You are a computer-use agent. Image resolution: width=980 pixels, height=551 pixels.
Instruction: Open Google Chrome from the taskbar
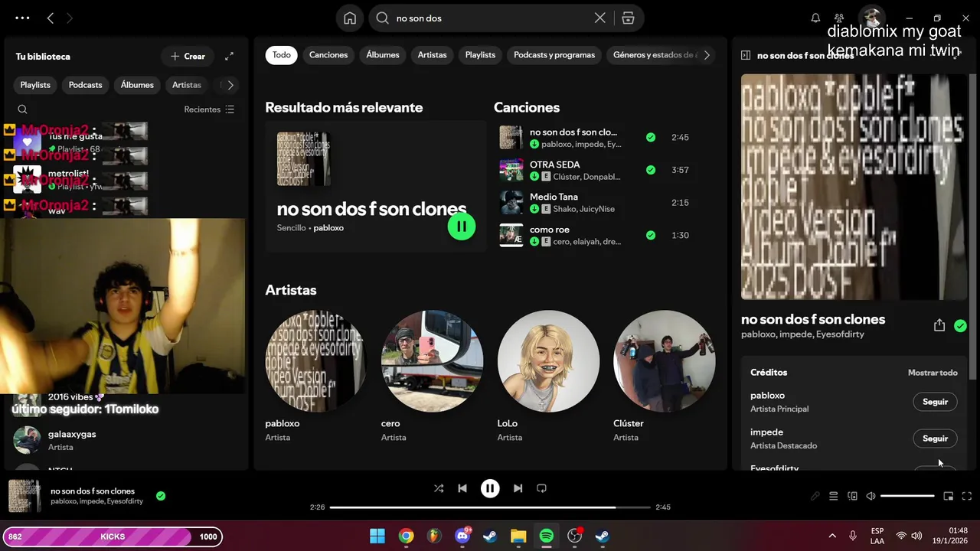click(x=406, y=536)
